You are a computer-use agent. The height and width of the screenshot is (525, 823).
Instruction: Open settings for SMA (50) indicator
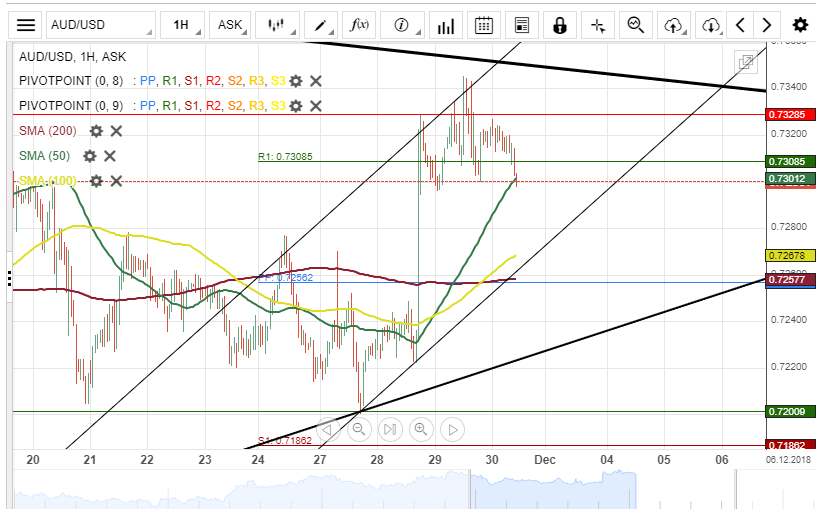pyautogui.click(x=90, y=156)
